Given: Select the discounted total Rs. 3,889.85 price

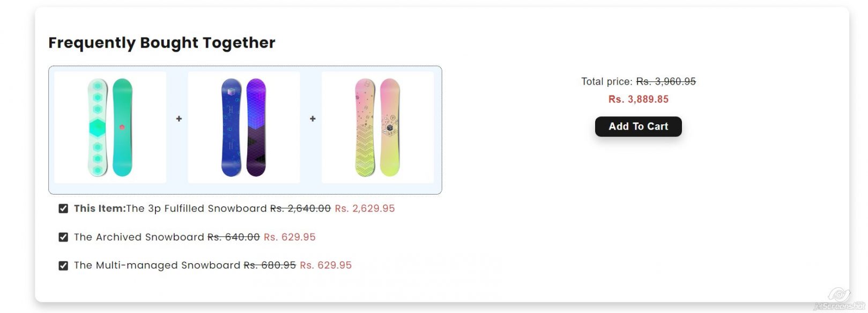Looking at the screenshot, I should pyautogui.click(x=638, y=99).
